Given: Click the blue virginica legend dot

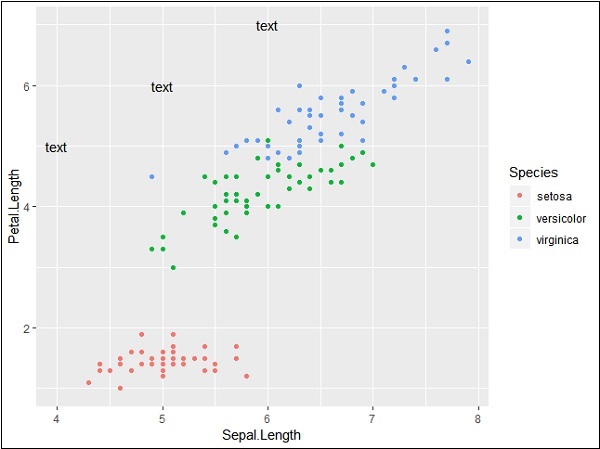Looking at the screenshot, I should tap(519, 240).
